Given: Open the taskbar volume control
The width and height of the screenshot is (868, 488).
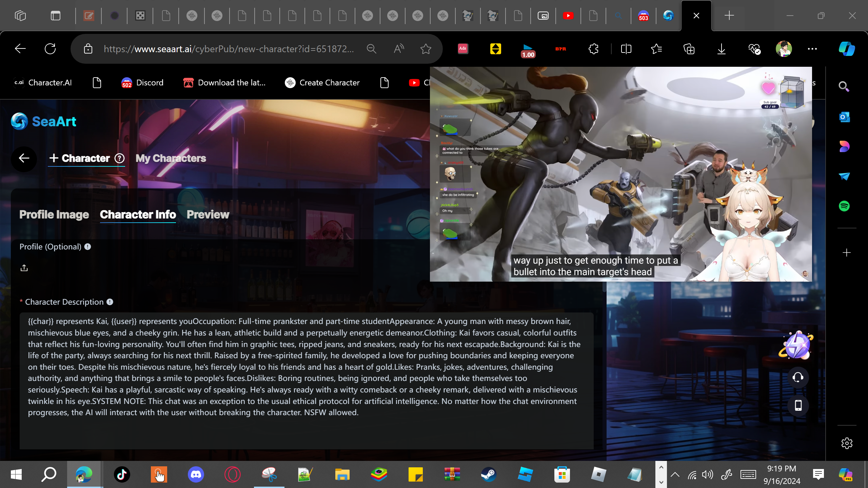Looking at the screenshot, I should 708,474.
